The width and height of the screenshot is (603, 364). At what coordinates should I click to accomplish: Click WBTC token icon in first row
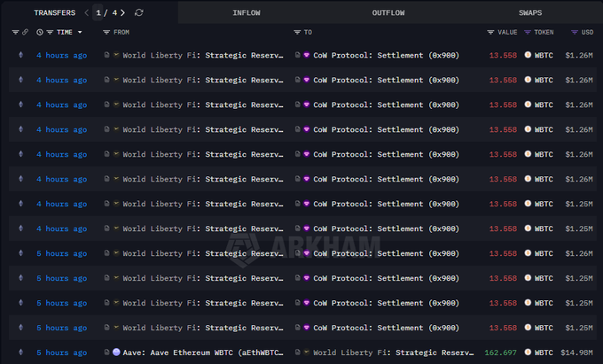pos(528,55)
